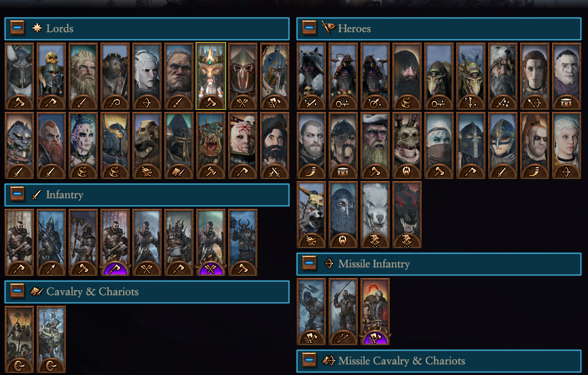Screen dimensions: 588x375
Task: Select the spear-throwing missile infantry unit
Action: [343, 312]
